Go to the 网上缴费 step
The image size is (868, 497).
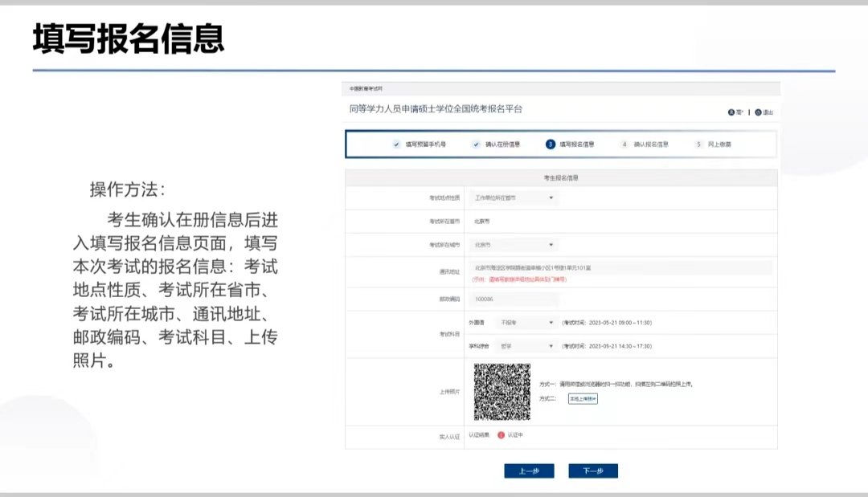719,145
